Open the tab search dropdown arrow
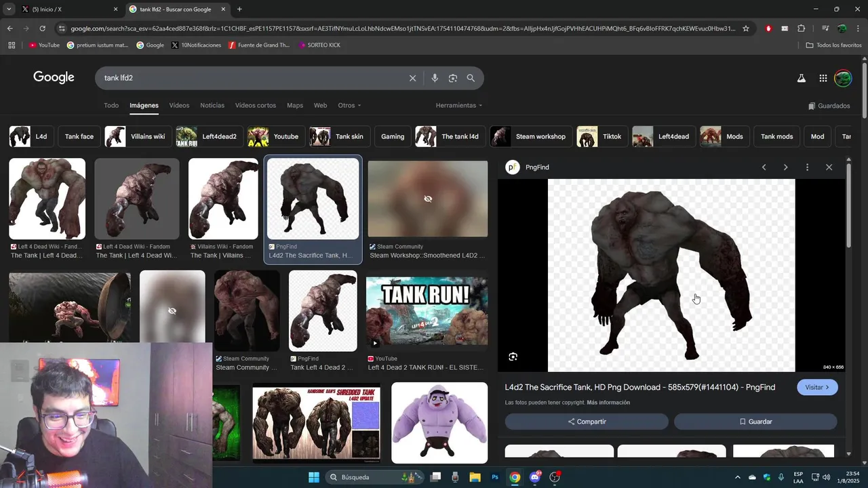Screen dimensions: 868x488 (9, 9)
